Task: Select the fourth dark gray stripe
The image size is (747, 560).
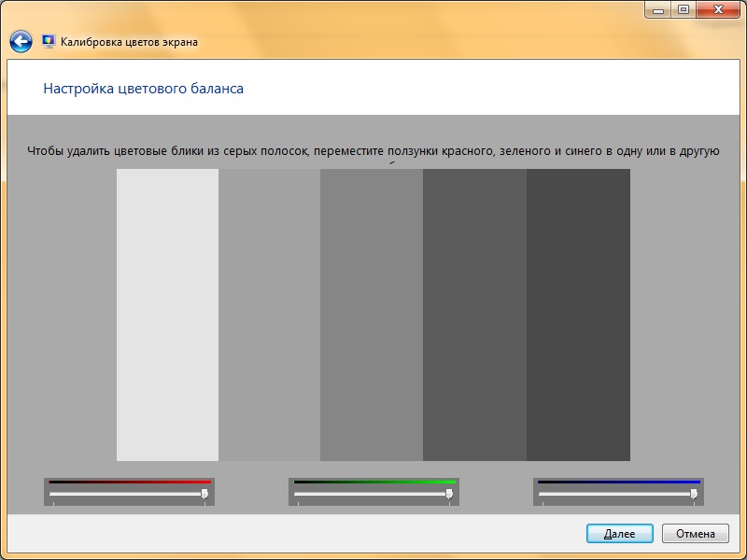Action: pyautogui.click(x=474, y=315)
